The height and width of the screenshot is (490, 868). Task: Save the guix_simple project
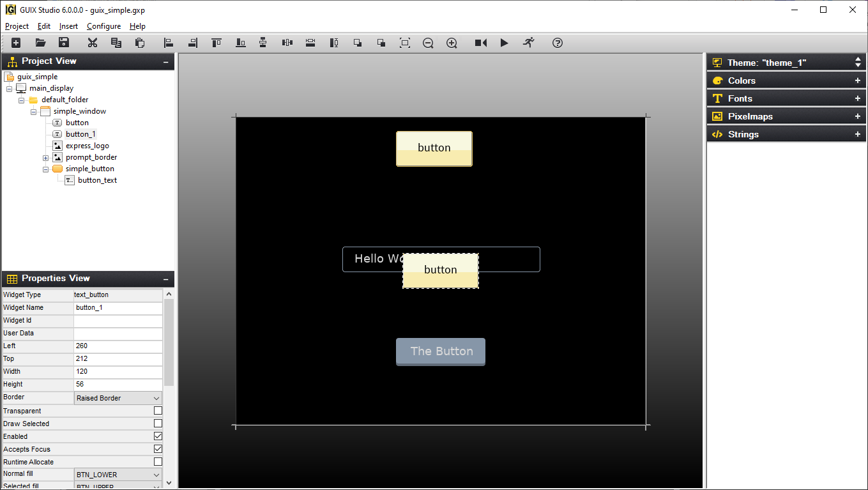[63, 43]
